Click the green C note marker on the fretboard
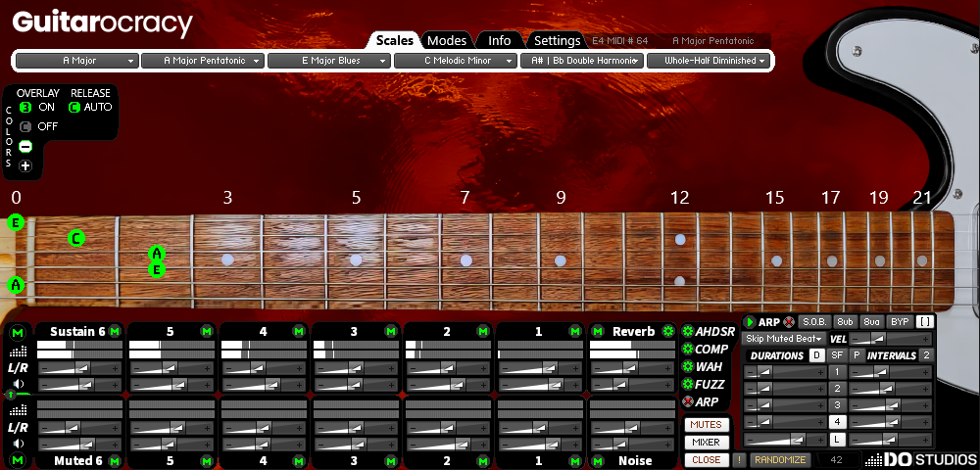The image size is (980, 470). coord(75,239)
